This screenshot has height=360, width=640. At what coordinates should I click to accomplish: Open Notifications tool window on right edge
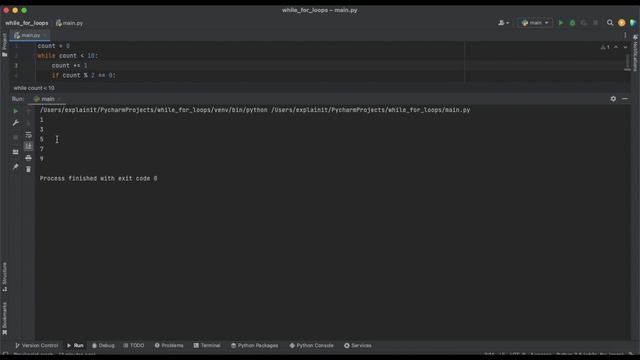(635, 53)
